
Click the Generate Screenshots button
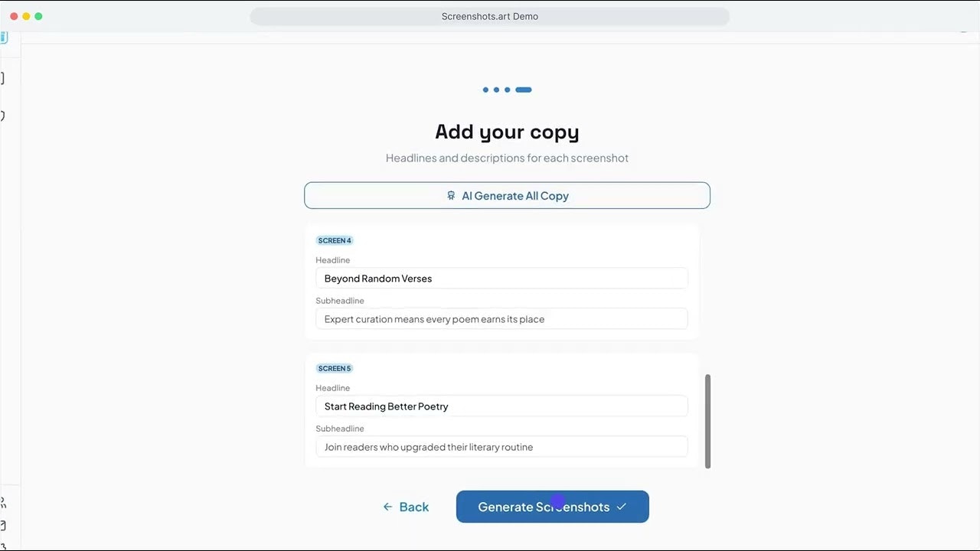tap(553, 507)
